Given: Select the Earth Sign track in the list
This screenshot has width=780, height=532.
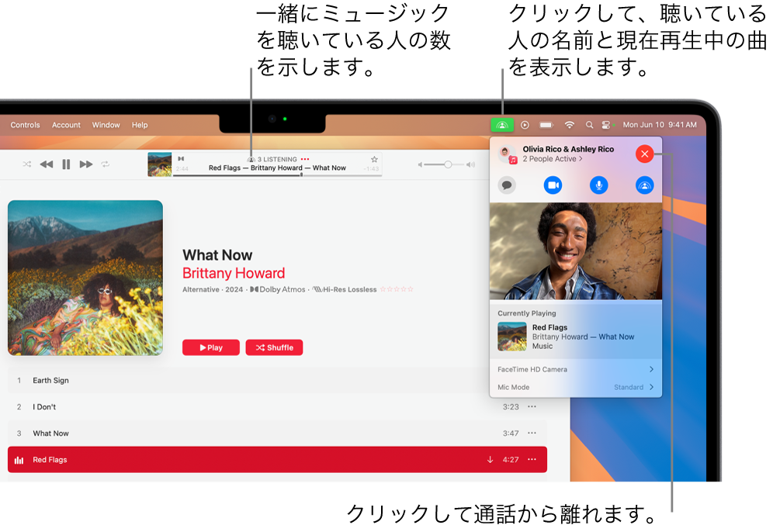Looking at the screenshot, I should pos(50,380).
